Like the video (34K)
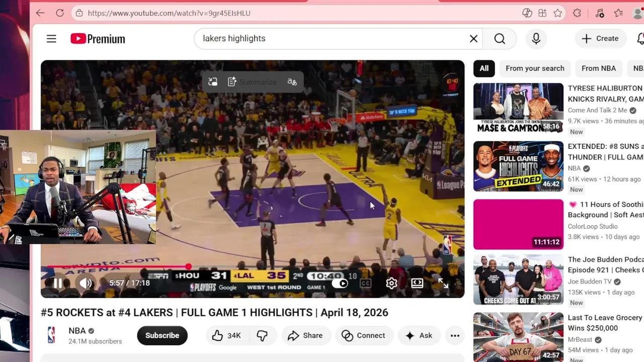This screenshot has width=644, height=362. 226,335
